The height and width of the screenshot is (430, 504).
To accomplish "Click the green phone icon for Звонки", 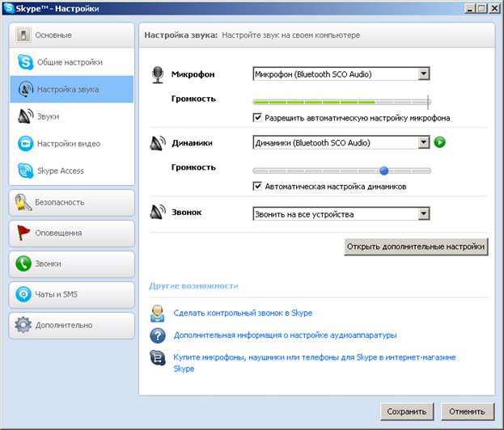I will (23, 263).
